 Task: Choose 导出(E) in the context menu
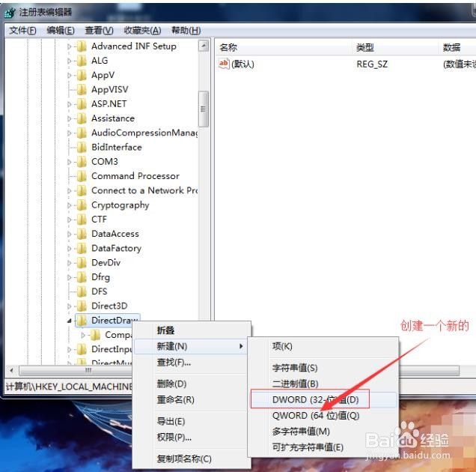192,422
